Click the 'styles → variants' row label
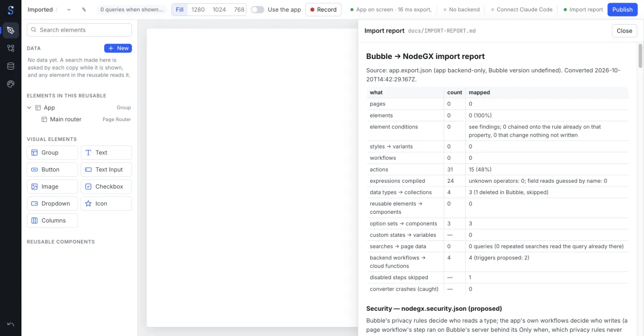 (391, 146)
